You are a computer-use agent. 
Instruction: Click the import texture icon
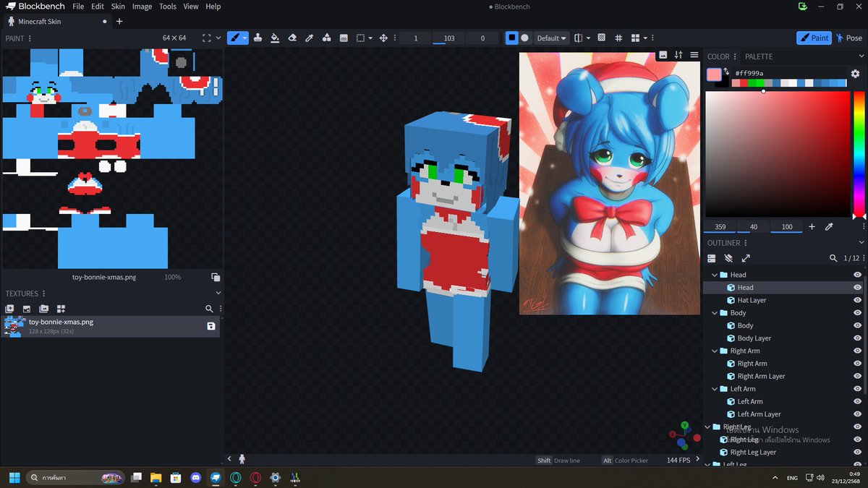point(9,309)
